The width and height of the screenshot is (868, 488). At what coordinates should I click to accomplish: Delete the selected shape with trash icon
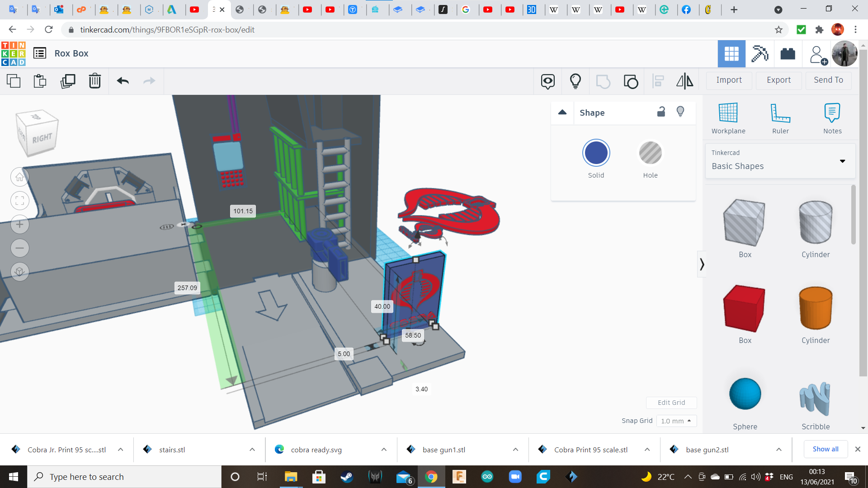tap(94, 81)
